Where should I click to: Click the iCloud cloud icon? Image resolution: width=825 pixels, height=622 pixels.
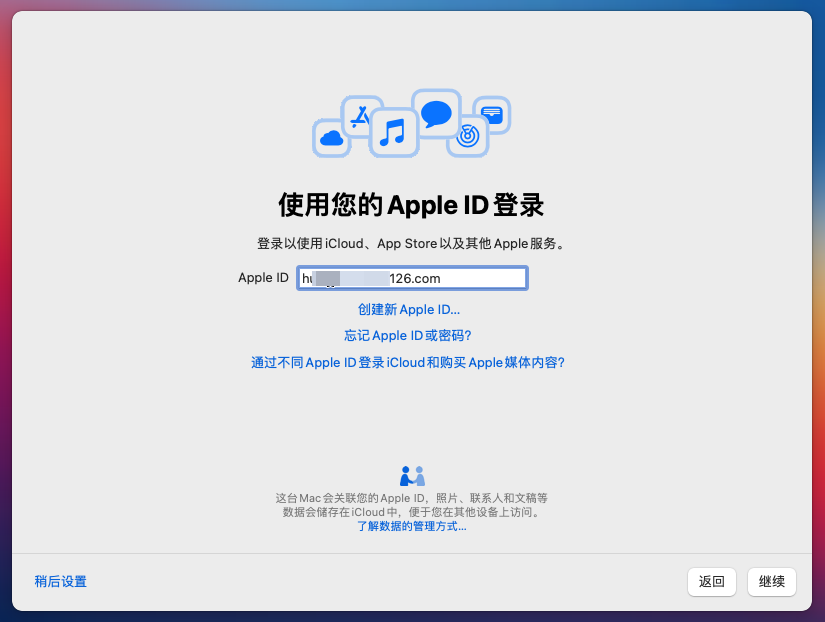tap(331, 138)
